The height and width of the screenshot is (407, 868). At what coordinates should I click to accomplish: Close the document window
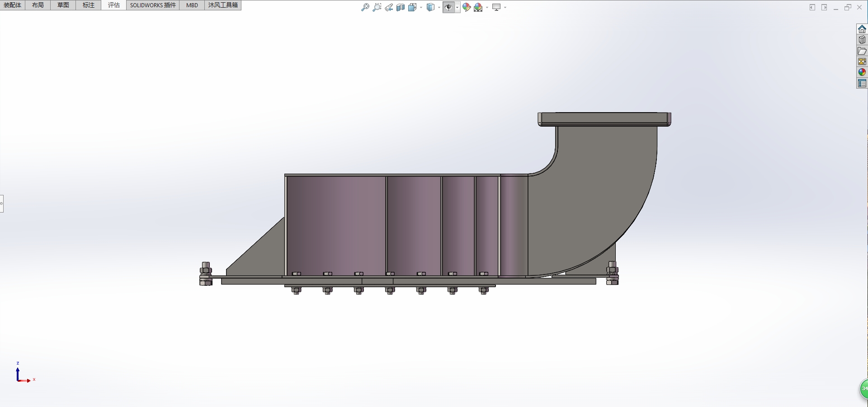[x=859, y=7]
